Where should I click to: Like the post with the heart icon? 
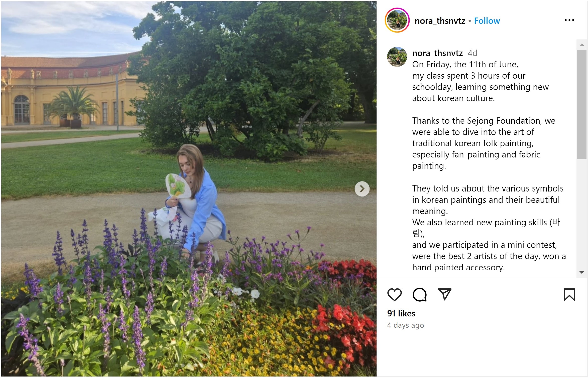(394, 294)
